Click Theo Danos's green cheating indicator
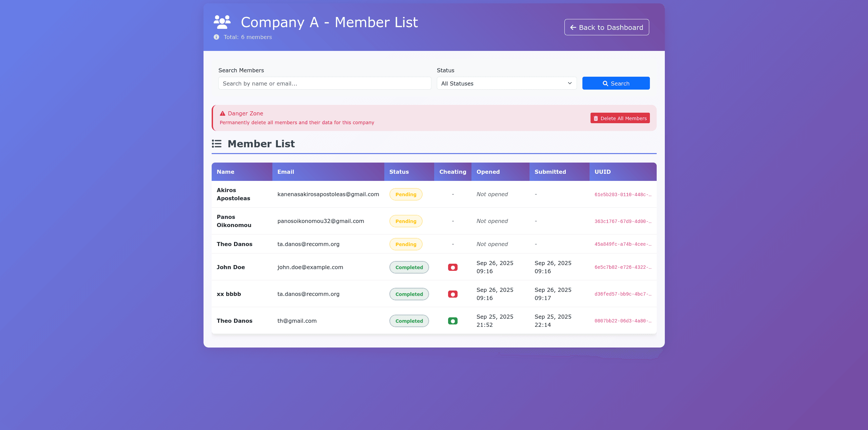Image resolution: width=868 pixels, height=430 pixels. click(452, 321)
